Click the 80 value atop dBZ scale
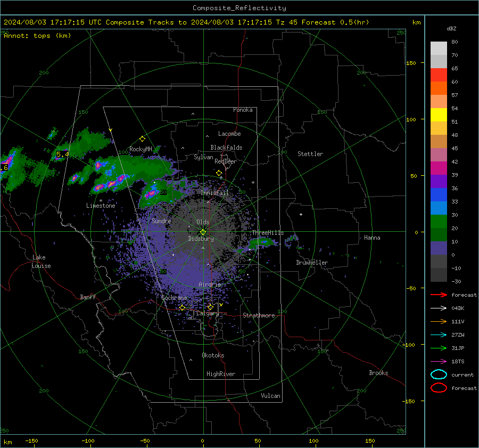The height and width of the screenshot is (448, 479). click(x=455, y=42)
